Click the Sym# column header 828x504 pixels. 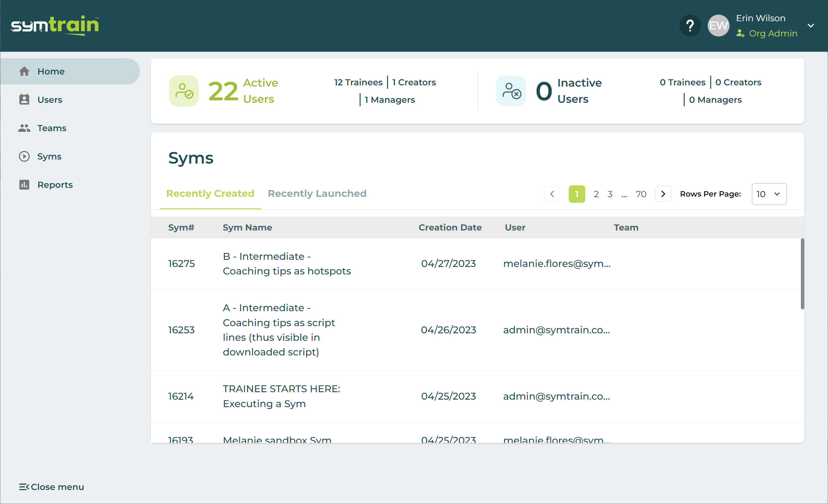pyautogui.click(x=181, y=227)
